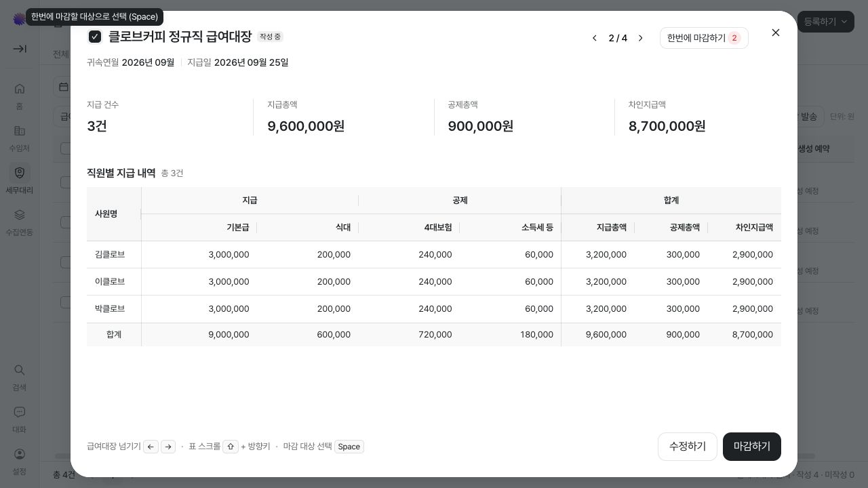Image resolution: width=868 pixels, height=488 pixels.
Task: Click the Space key hint
Action: [349, 447]
